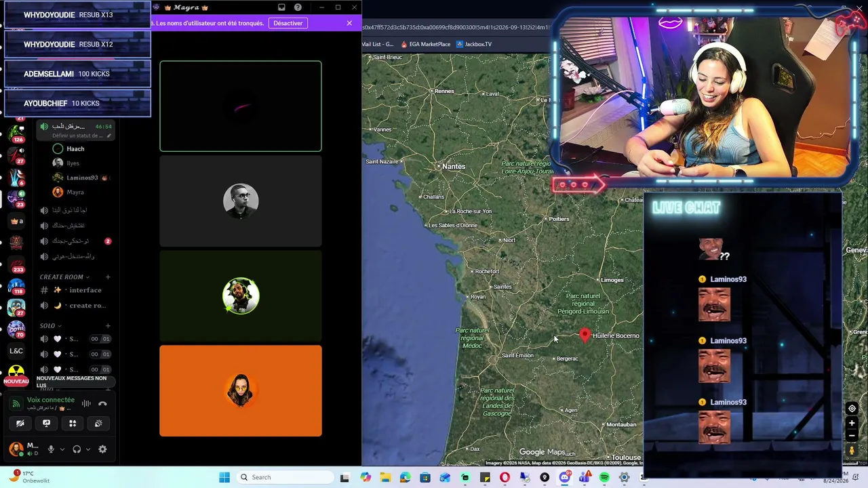The height and width of the screenshot is (488, 868).
Task: Open the activities launcher button
Action: pyautogui.click(x=73, y=424)
